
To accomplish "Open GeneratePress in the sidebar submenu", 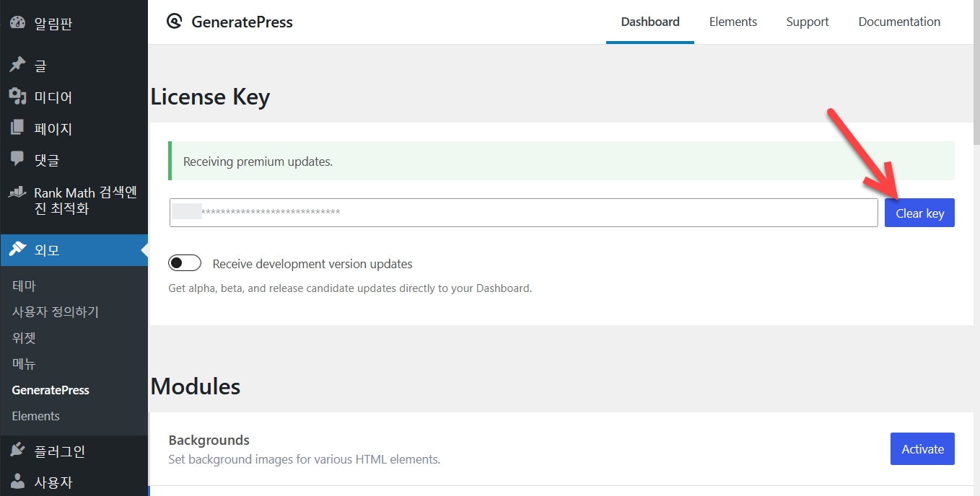I will point(51,390).
